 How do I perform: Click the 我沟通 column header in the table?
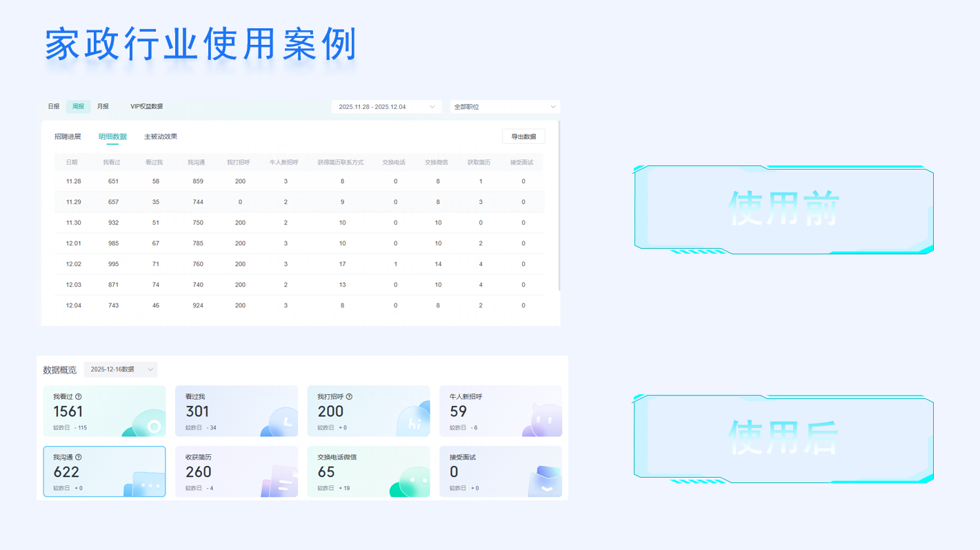197,163
